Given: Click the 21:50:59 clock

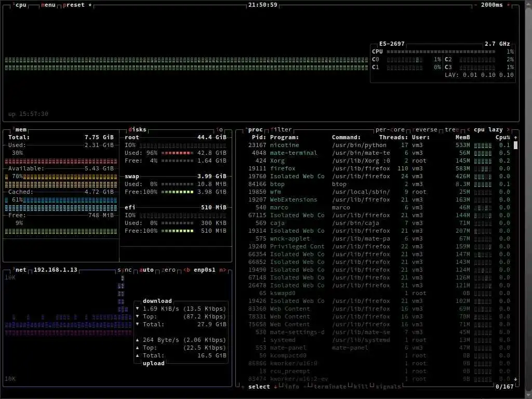Looking at the screenshot, I should (x=262, y=5).
